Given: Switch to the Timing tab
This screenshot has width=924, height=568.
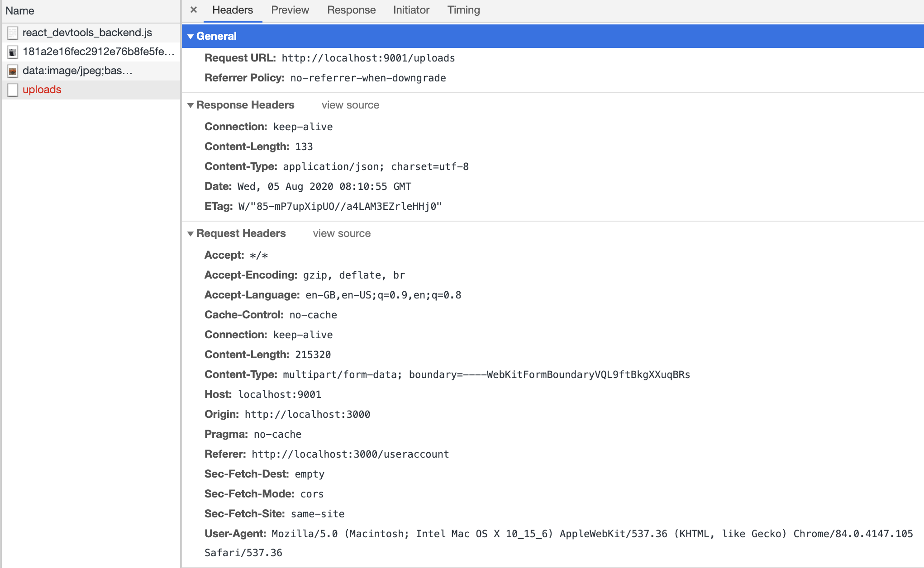Looking at the screenshot, I should 463,10.
